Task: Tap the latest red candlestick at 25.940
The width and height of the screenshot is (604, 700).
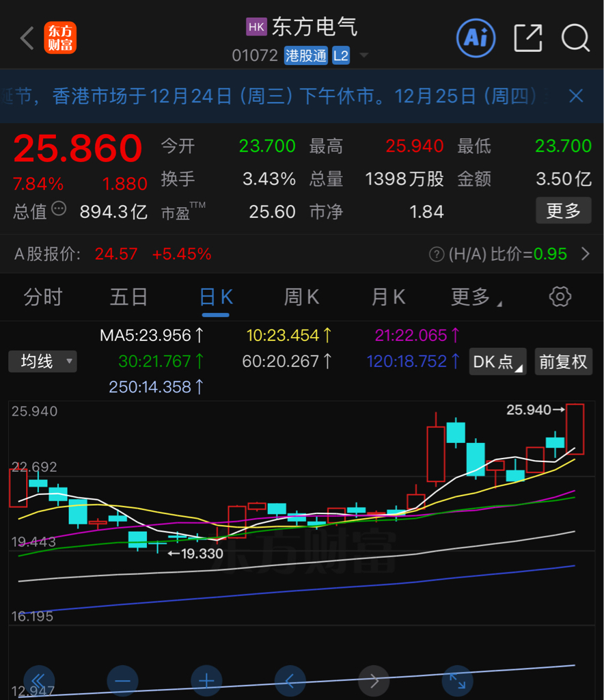Action: (x=575, y=429)
